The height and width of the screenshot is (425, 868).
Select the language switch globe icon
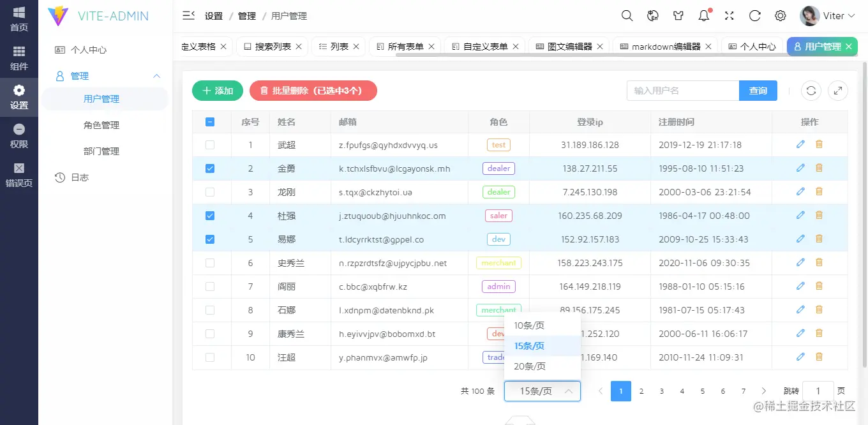(652, 15)
